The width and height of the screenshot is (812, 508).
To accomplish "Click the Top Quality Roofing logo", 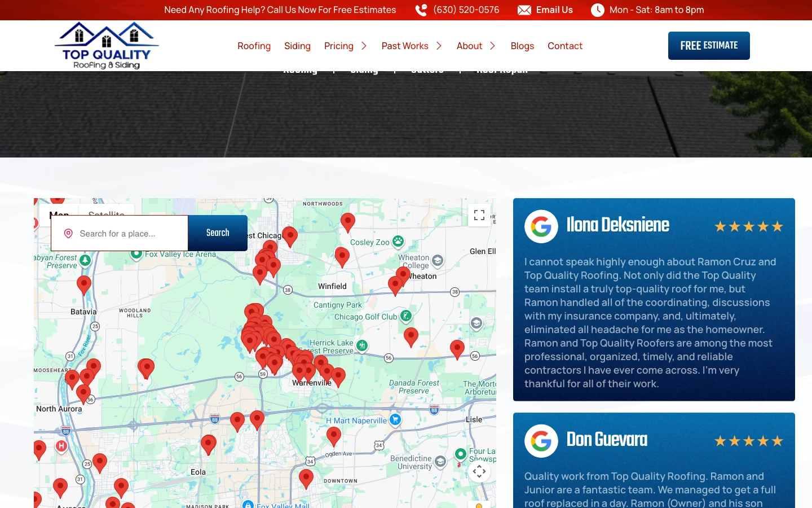I will click(x=106, y=45).
